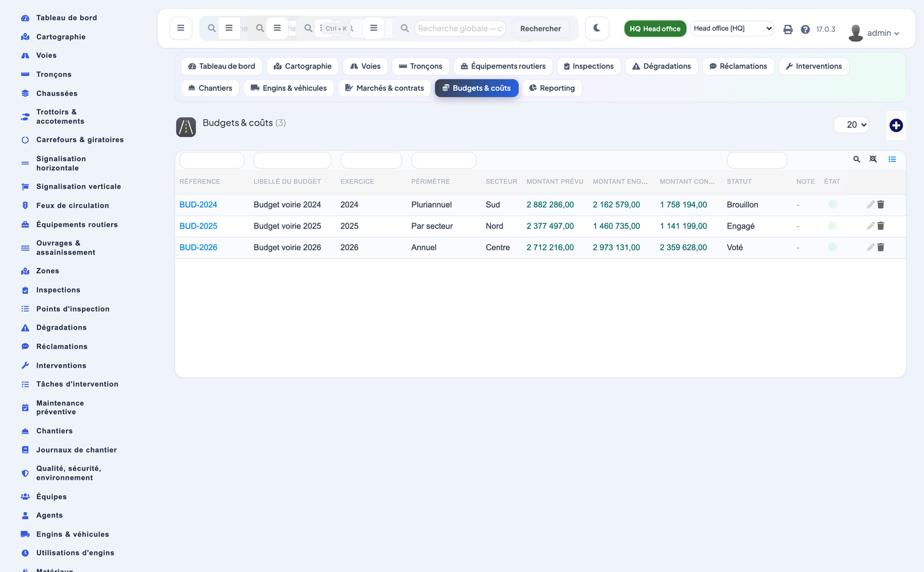Open Feux de circulation in the sidebar
This screenshot has width=924, height=572.
point(72,205)
